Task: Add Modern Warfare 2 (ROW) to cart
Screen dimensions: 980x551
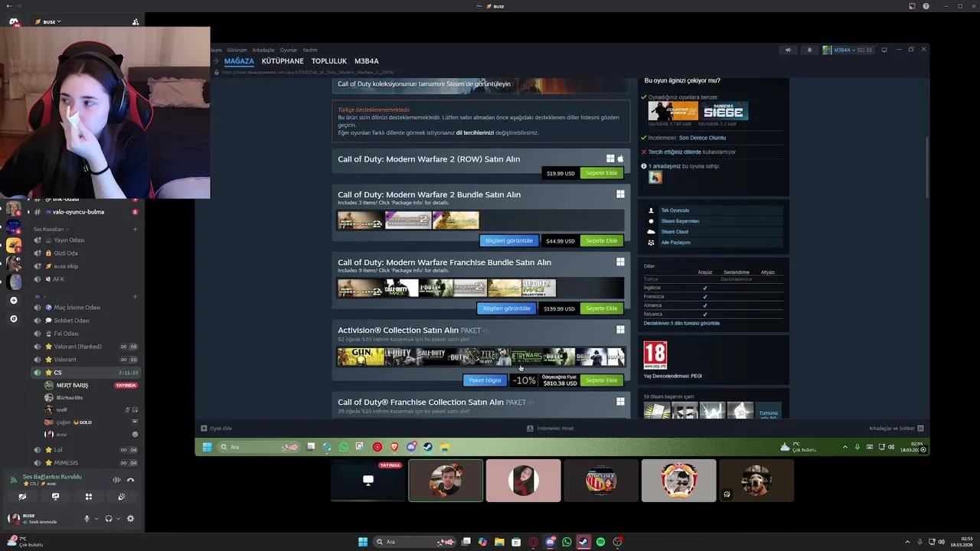Action: point(601,173)
